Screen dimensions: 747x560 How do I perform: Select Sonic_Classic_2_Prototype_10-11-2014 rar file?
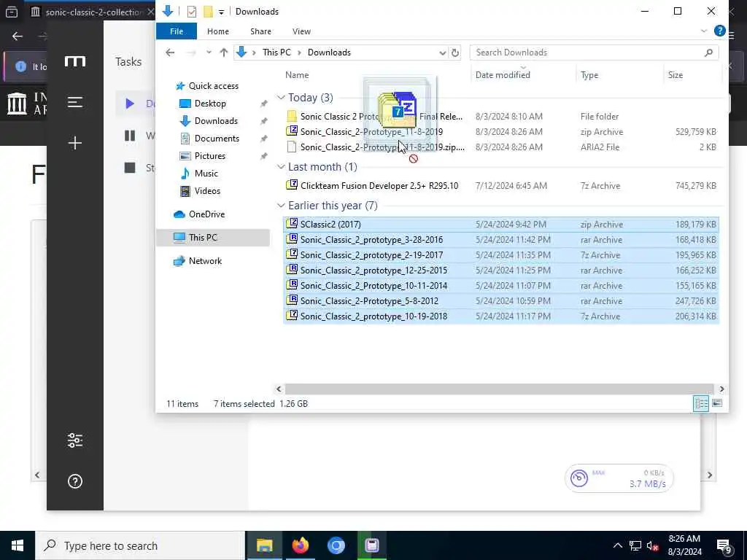tap(500, 286)
